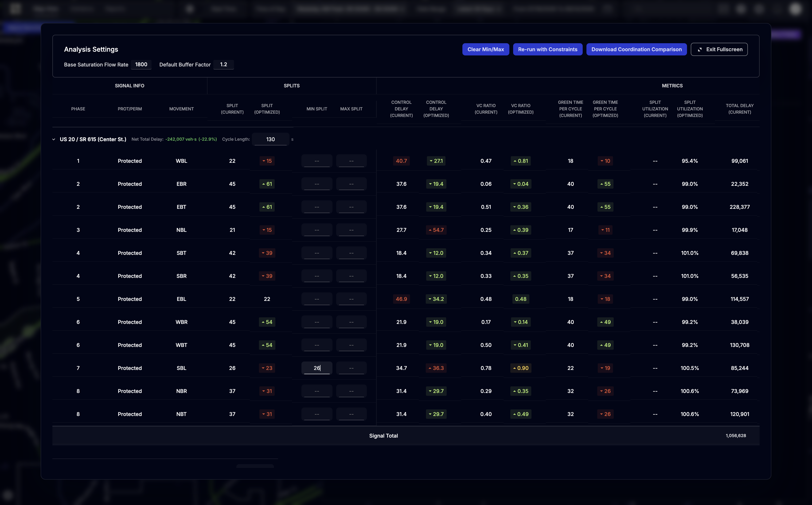The width and height of the screenshot is (812, 505).
Task: Click CONTROL DELAY (CURRENT) column header
Action: [401, 109]
